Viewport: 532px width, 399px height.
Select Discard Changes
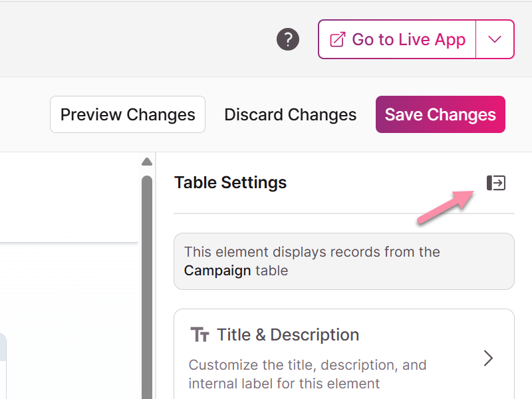(290, 114)
